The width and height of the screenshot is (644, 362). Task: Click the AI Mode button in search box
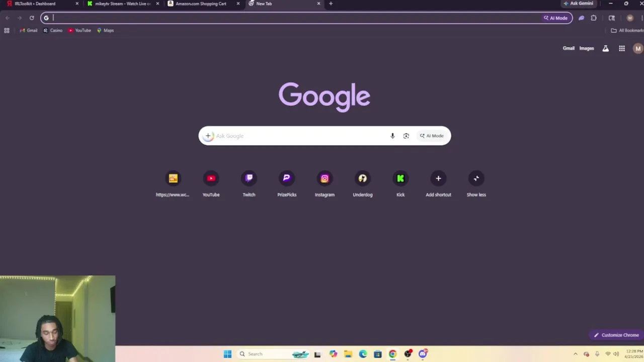point(432,136)
